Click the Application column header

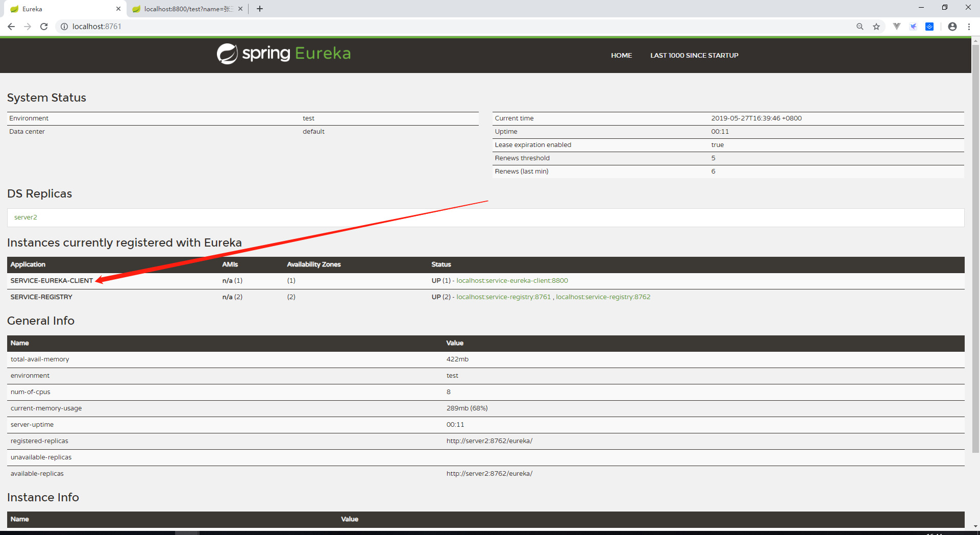pyautogui.click(x=28, y=264)
